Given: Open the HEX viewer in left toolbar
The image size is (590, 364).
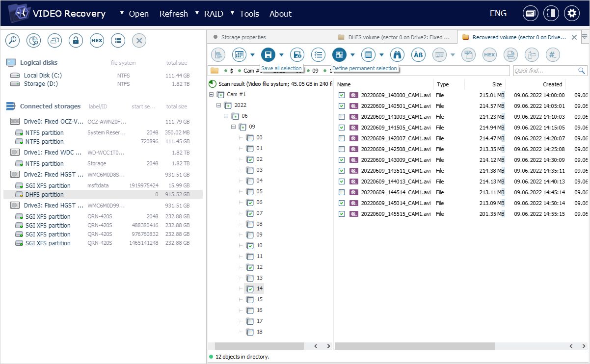Looking at the screenshot, I should (97, 41).
